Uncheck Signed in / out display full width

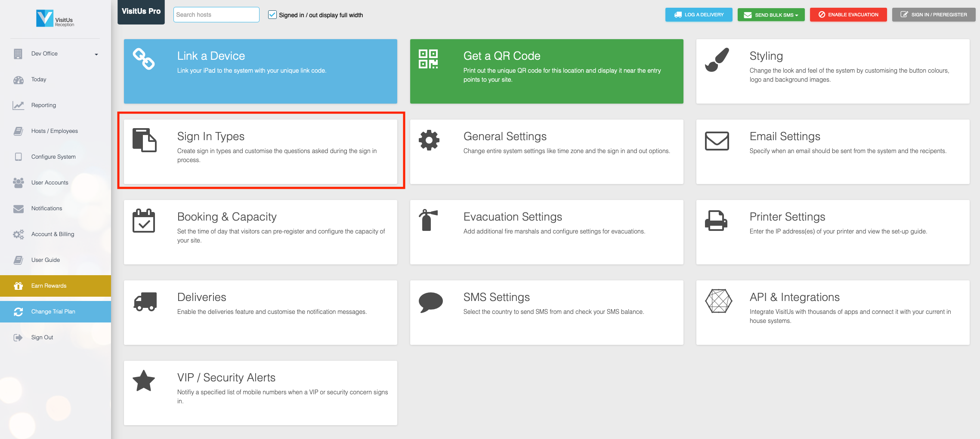point(272,14)
